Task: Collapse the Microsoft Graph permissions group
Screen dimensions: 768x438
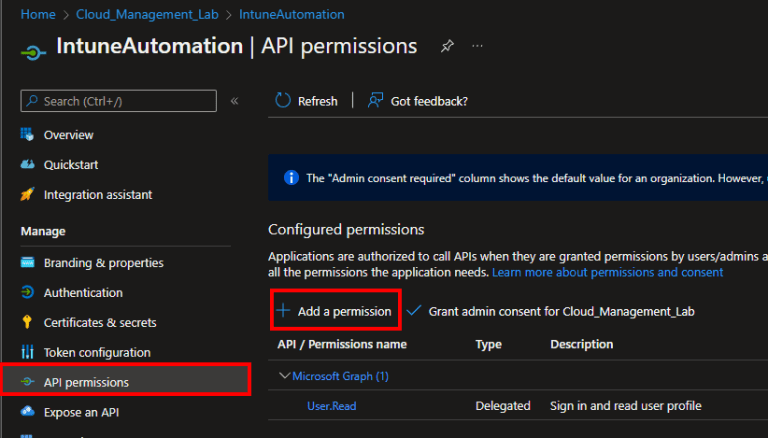Action: (x=284, y=376)
